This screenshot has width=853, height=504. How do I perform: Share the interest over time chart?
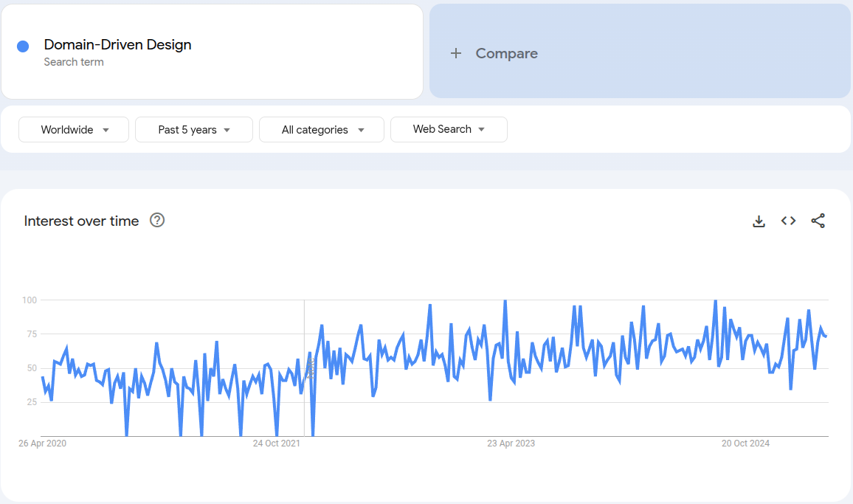tap(818, 221)
